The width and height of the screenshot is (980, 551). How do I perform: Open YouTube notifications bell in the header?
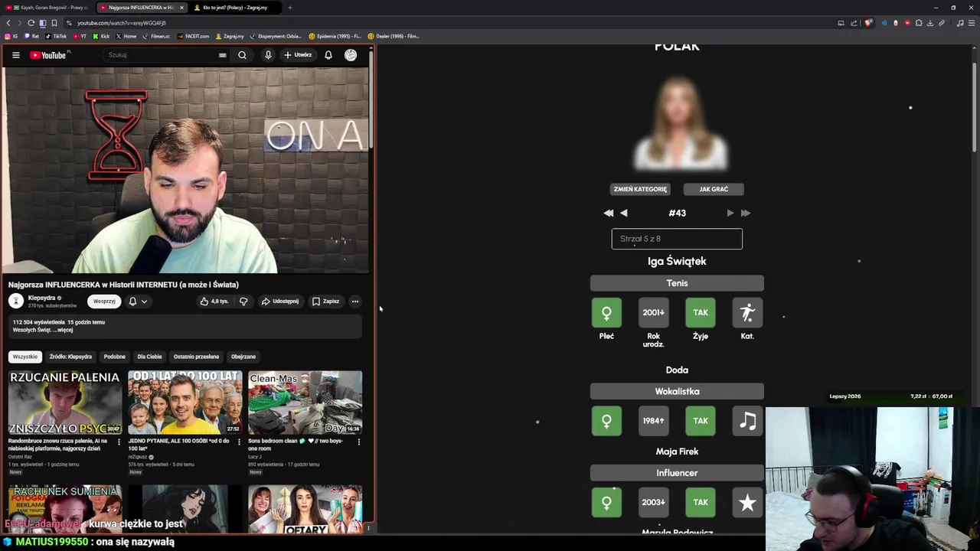coord(328,55)
